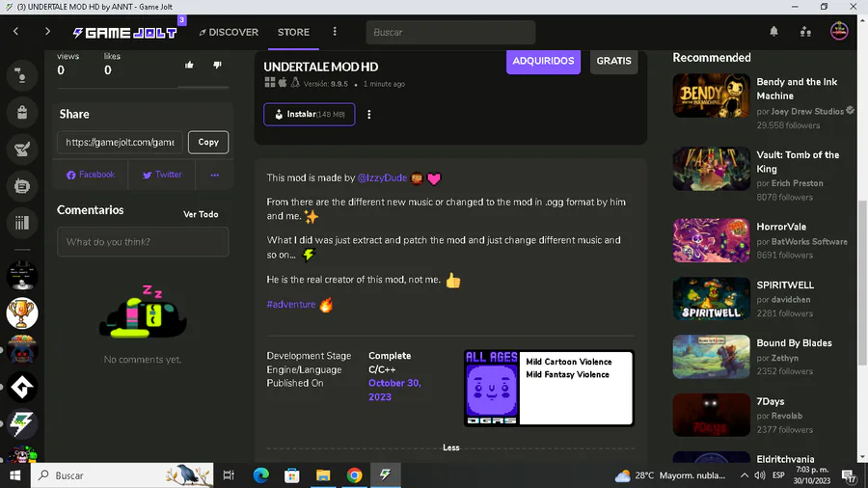Share the game on Twitter
The width and height of the screenshot is (868, 488).
click(x=162, y=175)
